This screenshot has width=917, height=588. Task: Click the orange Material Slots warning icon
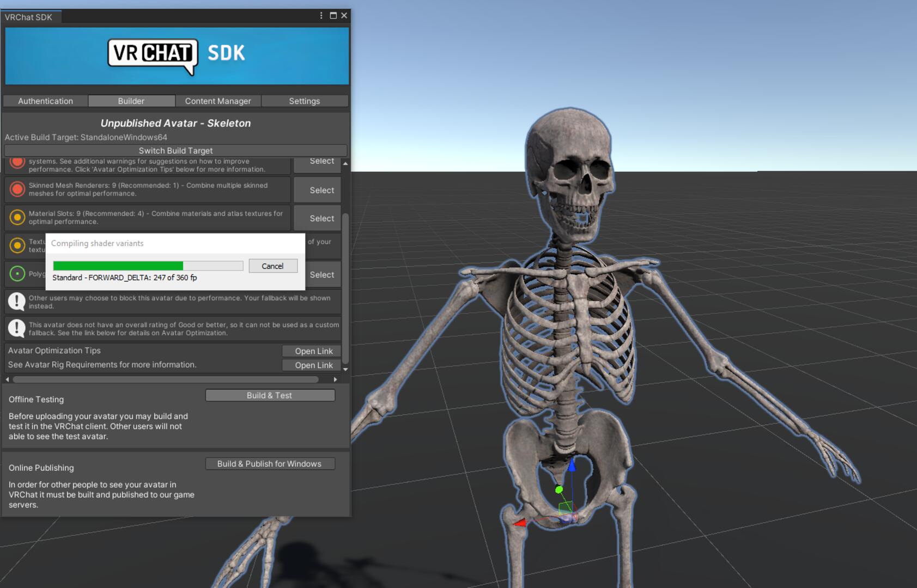[x=17, y=218]
